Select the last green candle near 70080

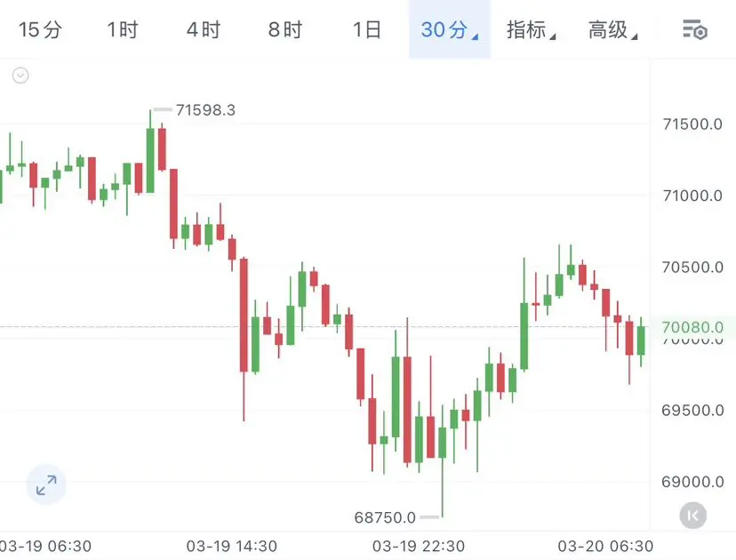tap(641, 340)
